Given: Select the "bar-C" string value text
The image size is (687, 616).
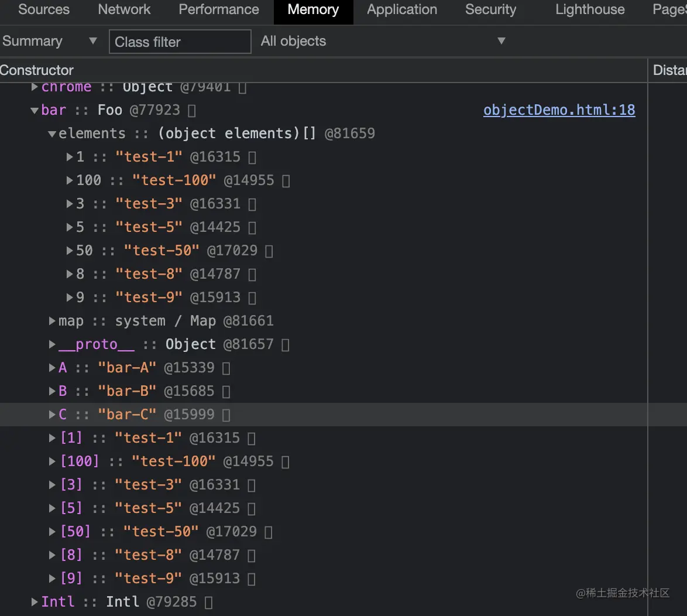Looking at the screenshot, I should 127,415.
